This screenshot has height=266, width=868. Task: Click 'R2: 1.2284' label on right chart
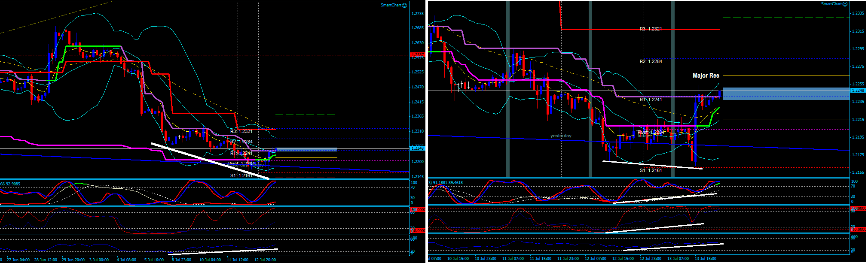pyautogui.click(x=651, y=61)
